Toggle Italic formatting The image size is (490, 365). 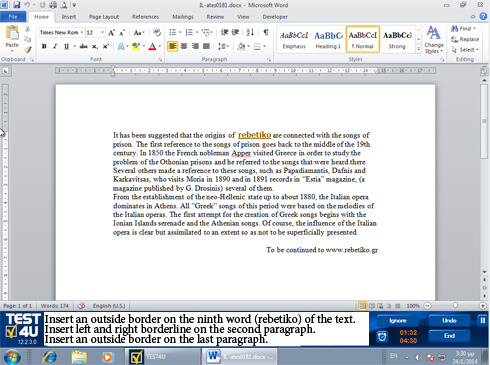pos(55,46)
